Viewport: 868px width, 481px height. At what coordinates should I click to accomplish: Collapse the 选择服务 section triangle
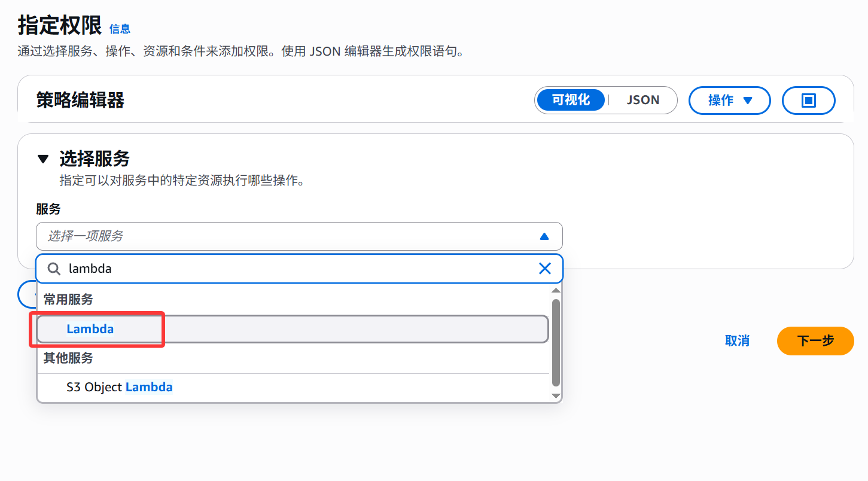(x=42, y=159)
